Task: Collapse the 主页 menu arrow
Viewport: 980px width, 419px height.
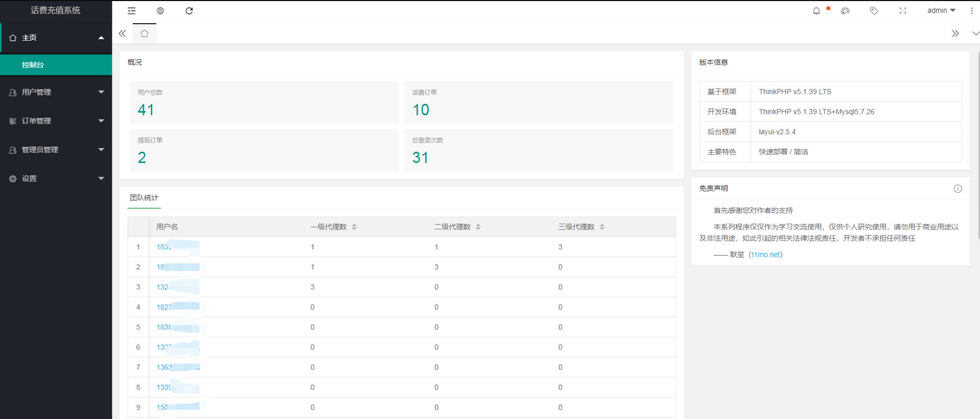Action: [x=101, y=38]
